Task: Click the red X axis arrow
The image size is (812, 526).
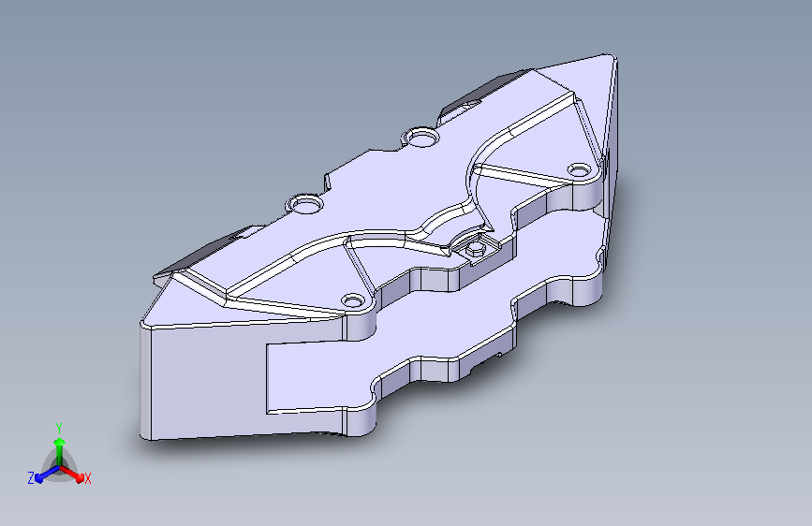Action: click(x=72, y=475)
